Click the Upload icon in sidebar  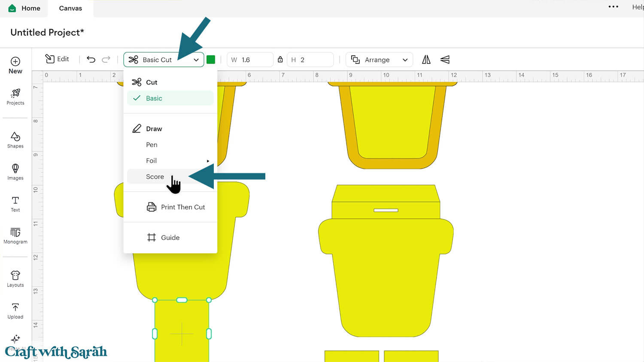point(15,311)
